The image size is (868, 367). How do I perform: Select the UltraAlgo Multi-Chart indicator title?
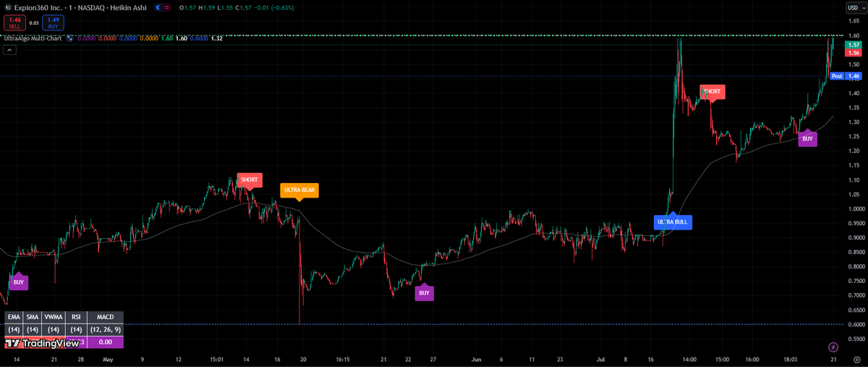point(33,38)
